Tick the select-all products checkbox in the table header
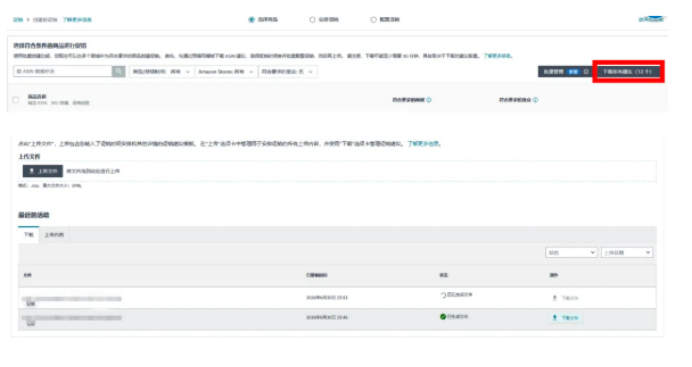The image size is (692, 367). pos(16,100)
